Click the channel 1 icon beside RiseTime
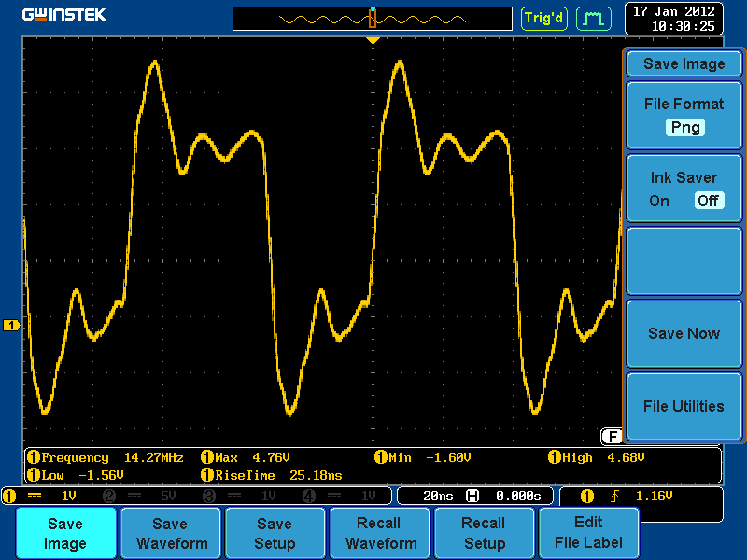This screenshot has height=560, width=747. point(207,475)
